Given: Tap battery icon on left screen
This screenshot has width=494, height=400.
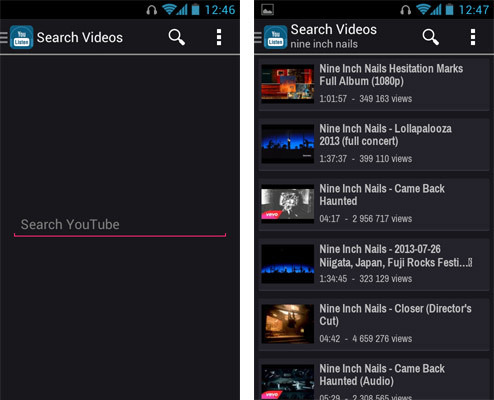Looking at the screenshot, I should [195, 9].
